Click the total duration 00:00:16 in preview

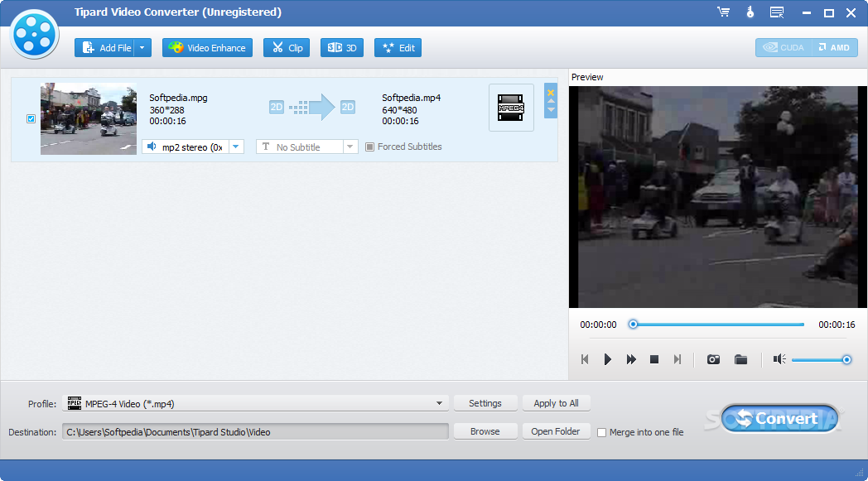point(837,325)
